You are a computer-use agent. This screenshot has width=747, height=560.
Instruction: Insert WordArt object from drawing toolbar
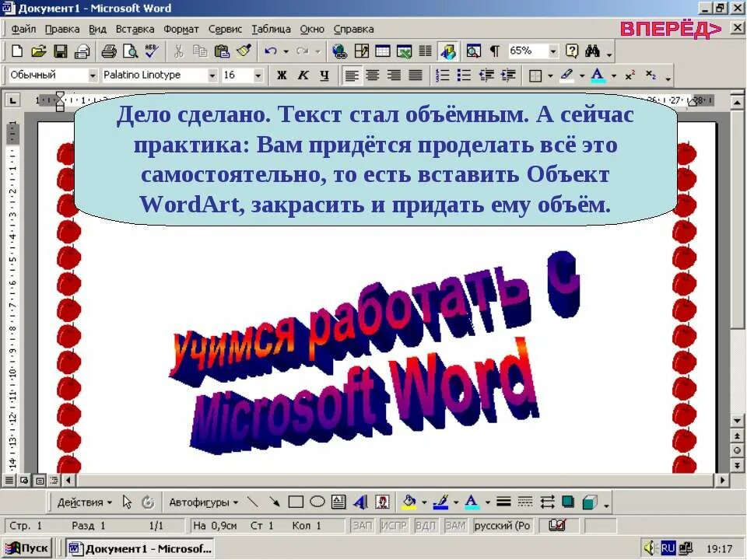pos(360,502)
